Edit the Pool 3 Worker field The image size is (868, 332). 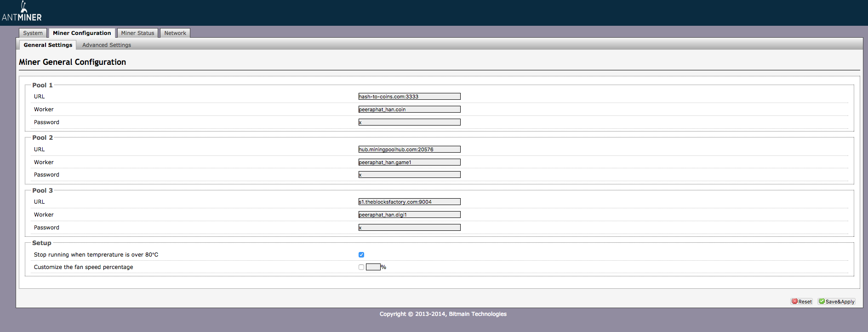coord(409,215)
